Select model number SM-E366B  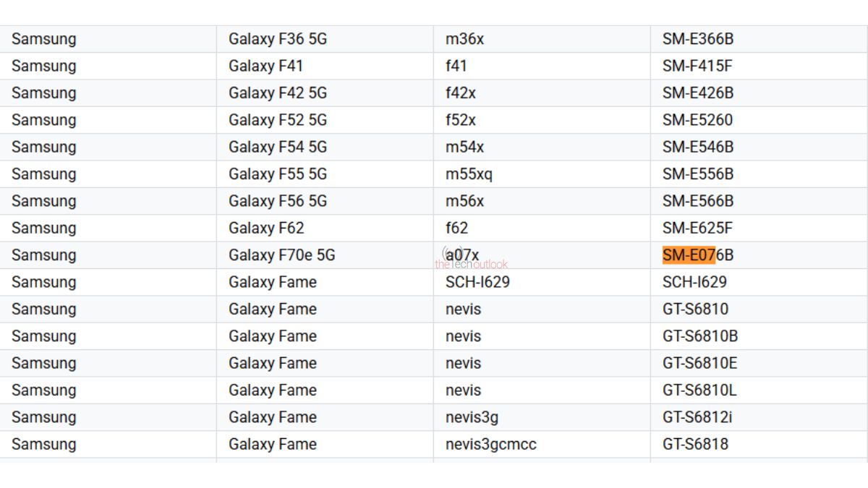click(697, 39)
